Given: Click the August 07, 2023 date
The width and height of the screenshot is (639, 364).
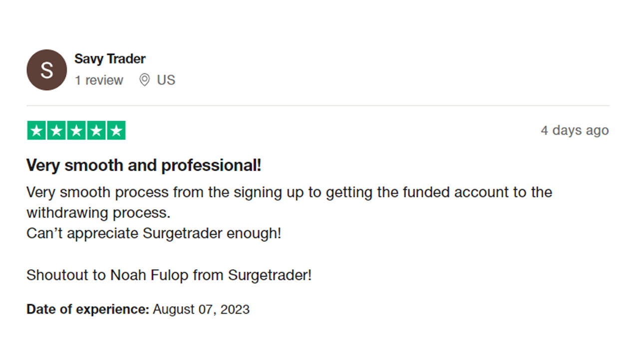Looking at the screenshot, I should (x=201, y=309).
